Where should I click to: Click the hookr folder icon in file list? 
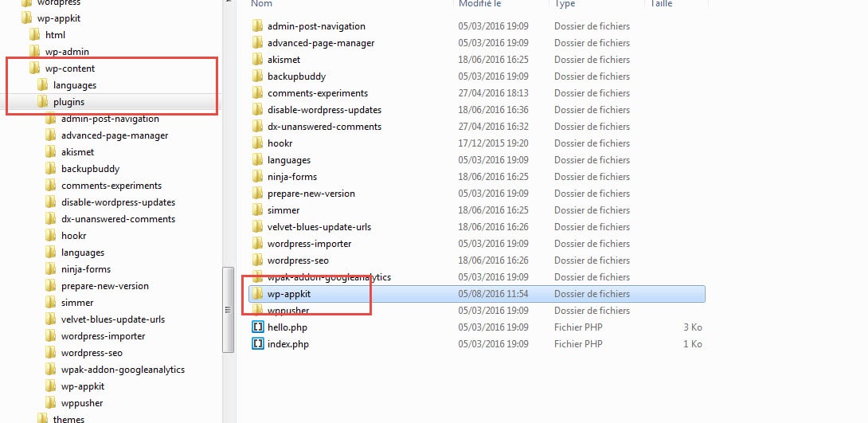[257, 143]
